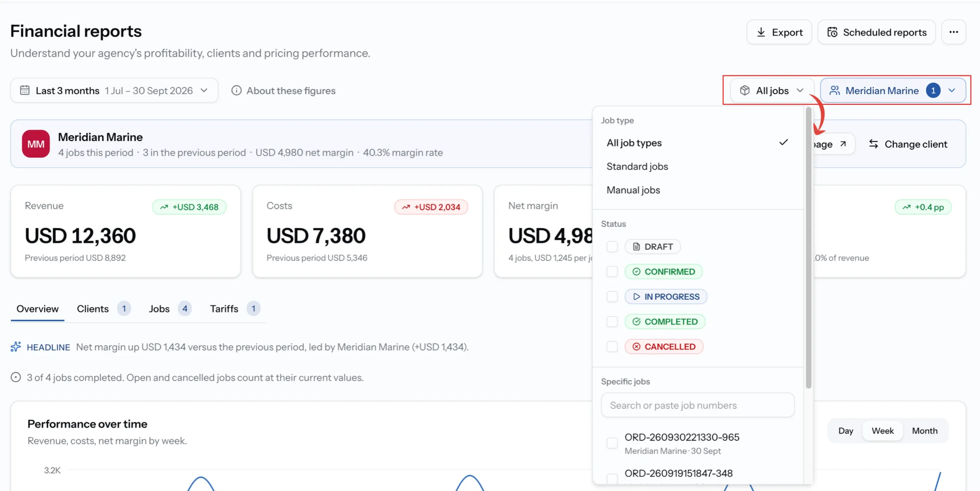Set chart granularity to Day
This screenshot has height=491, width=980.
click(x=845, y=431)
